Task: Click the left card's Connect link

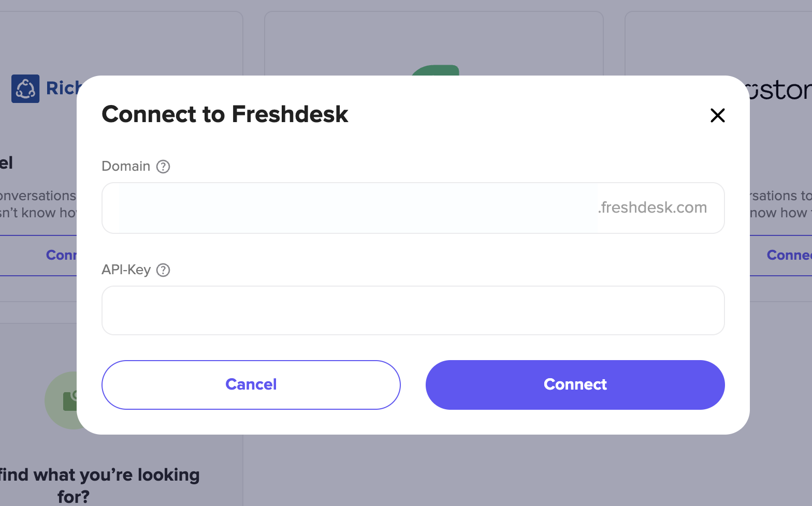Action: coord(61,255)
